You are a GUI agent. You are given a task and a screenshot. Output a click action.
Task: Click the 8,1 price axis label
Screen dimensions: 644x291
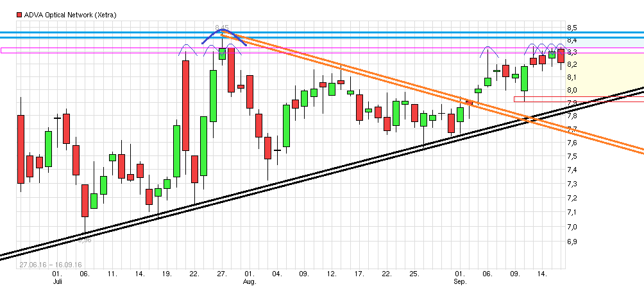point(572,77)
